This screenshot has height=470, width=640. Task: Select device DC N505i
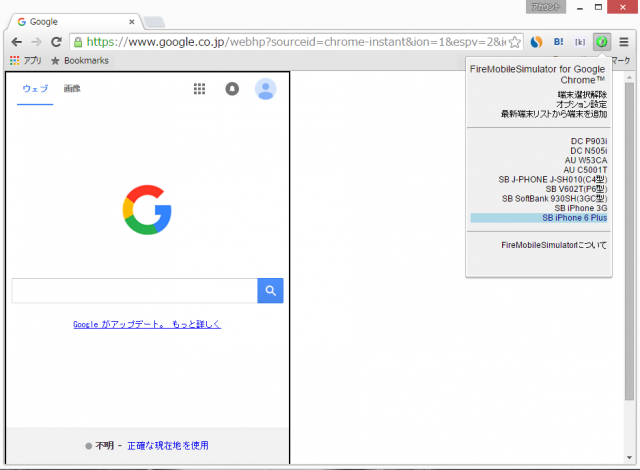click(589, 151)
